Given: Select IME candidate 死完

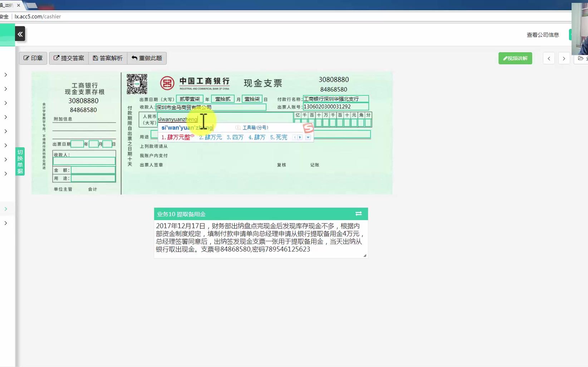Looking at the screenshot, I should click(x=279, y=137).
